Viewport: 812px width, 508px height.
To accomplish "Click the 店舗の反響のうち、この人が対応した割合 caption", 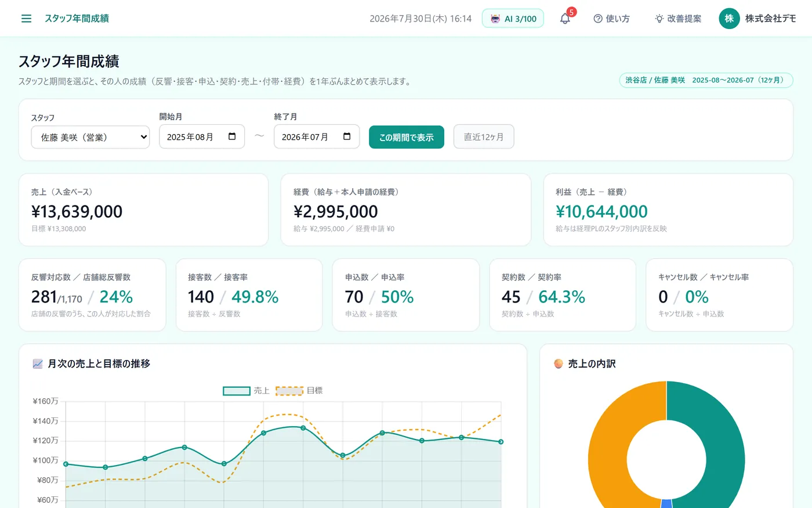I will click(91, 314).
